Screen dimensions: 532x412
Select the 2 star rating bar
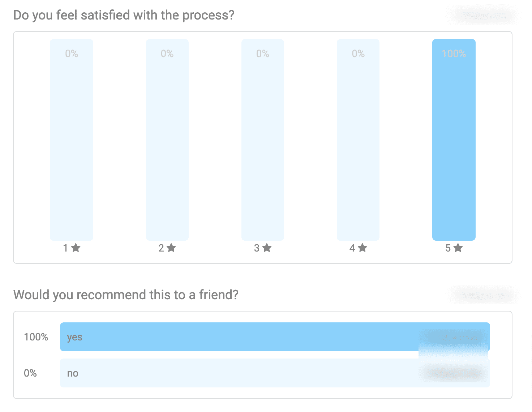pyautogui.click(x=167, y=140)
